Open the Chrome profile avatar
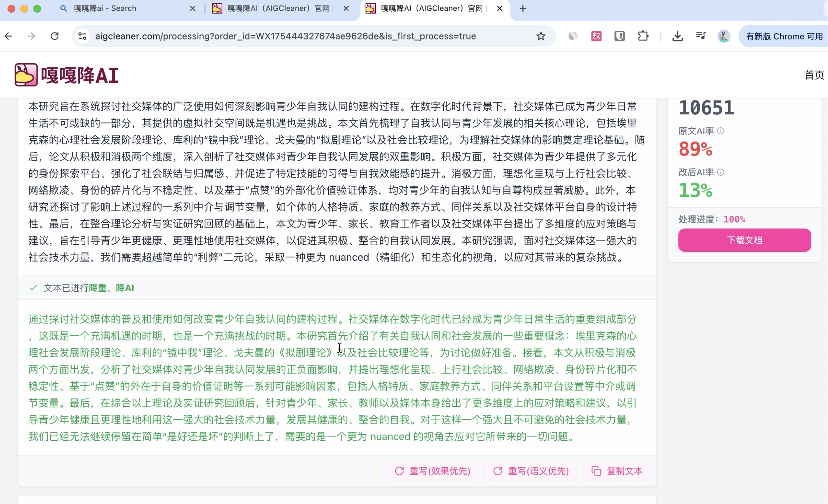 [724, 36]
